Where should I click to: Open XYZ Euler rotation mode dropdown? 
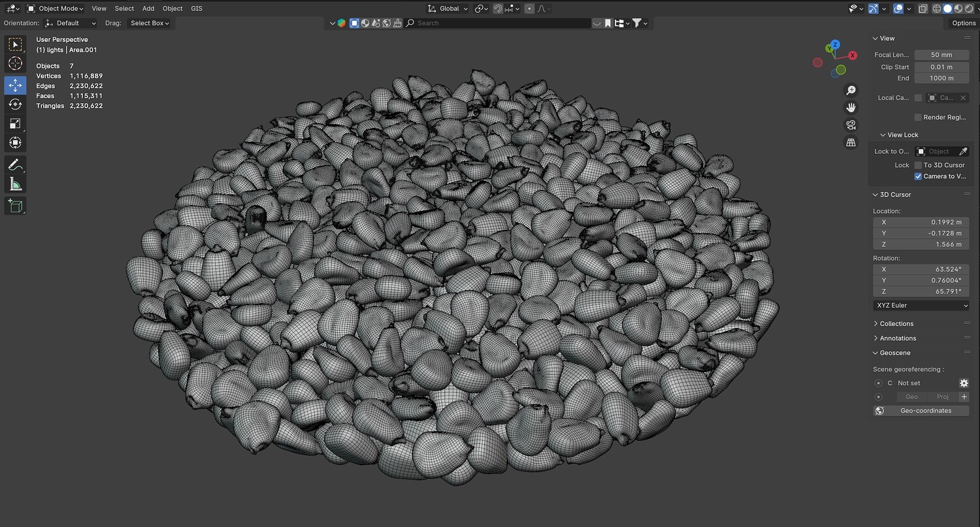click(x=921, y=306)
